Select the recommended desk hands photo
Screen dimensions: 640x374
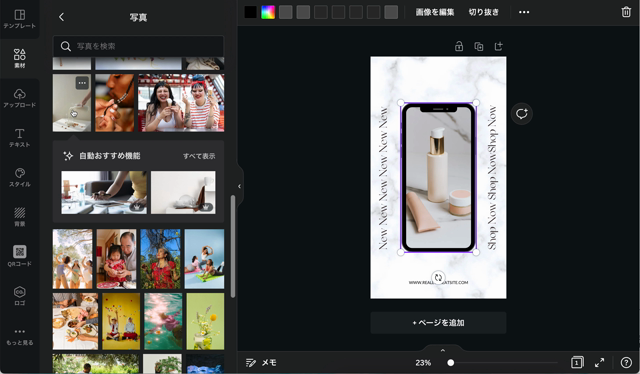coord(104,192)
